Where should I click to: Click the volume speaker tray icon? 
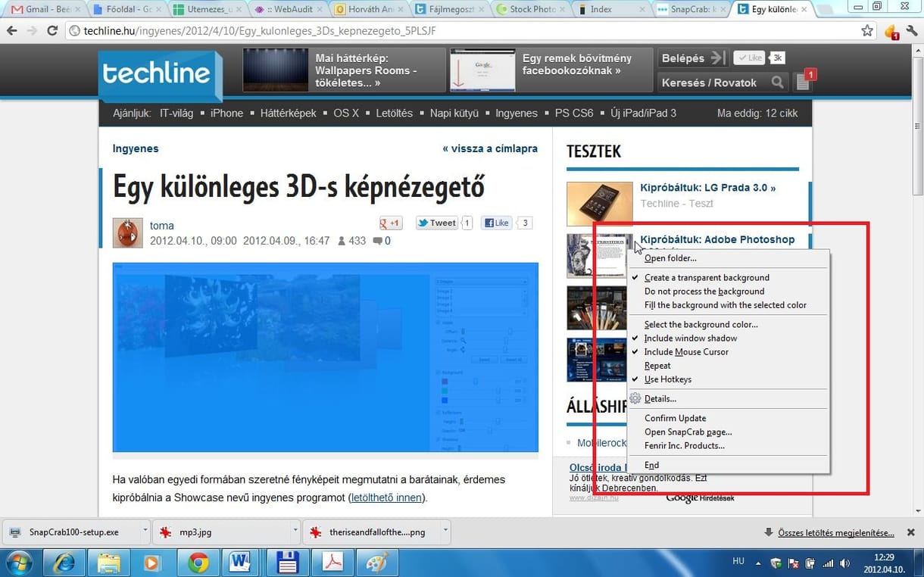coord(845,563)
